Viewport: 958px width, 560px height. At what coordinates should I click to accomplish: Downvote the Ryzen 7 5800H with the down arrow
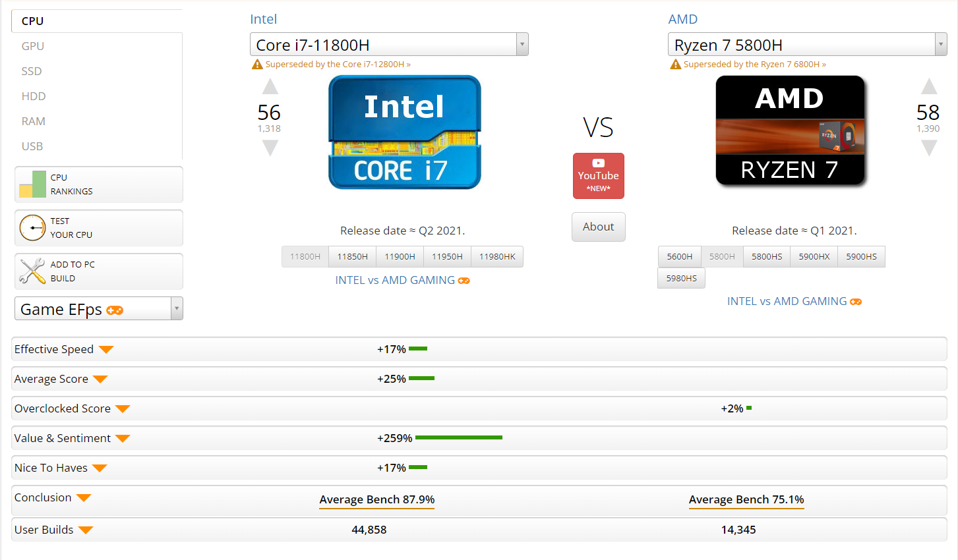[x=929, y=148]
